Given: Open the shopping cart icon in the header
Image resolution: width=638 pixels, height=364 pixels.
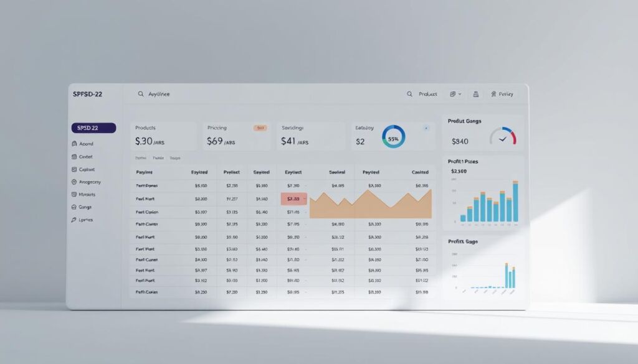Looking at the screenshot, I should (x=475, y=93).
